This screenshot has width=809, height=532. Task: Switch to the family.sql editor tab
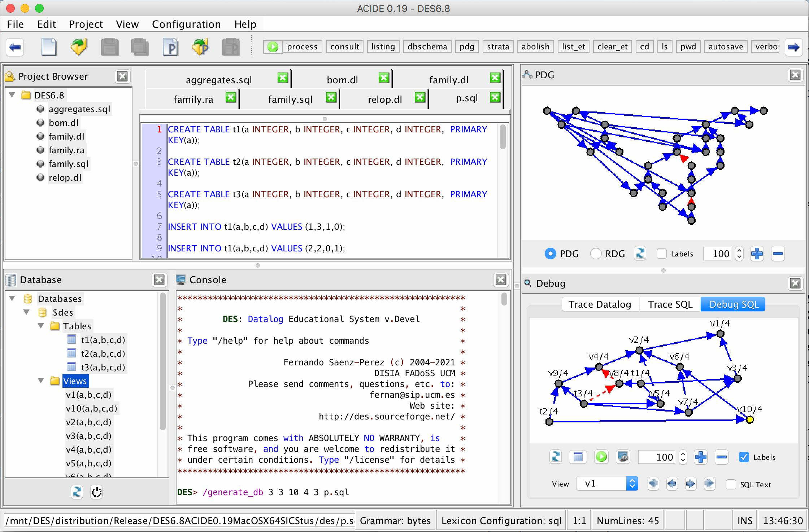[290, 99]
